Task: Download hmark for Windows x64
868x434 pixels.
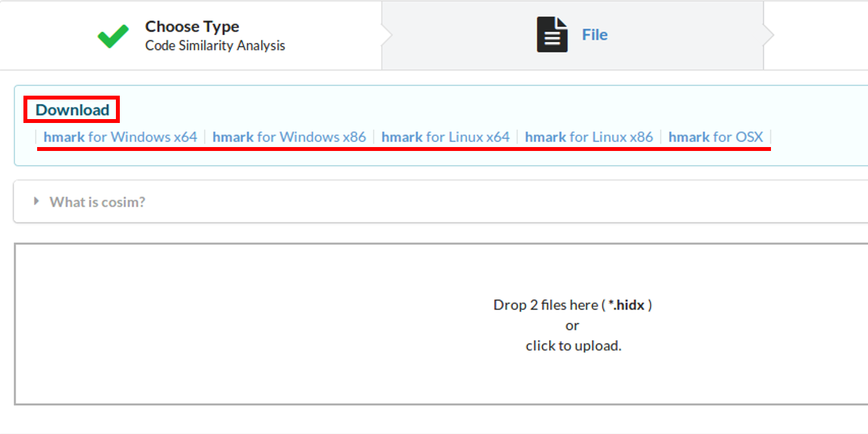Action: (120, 137)
